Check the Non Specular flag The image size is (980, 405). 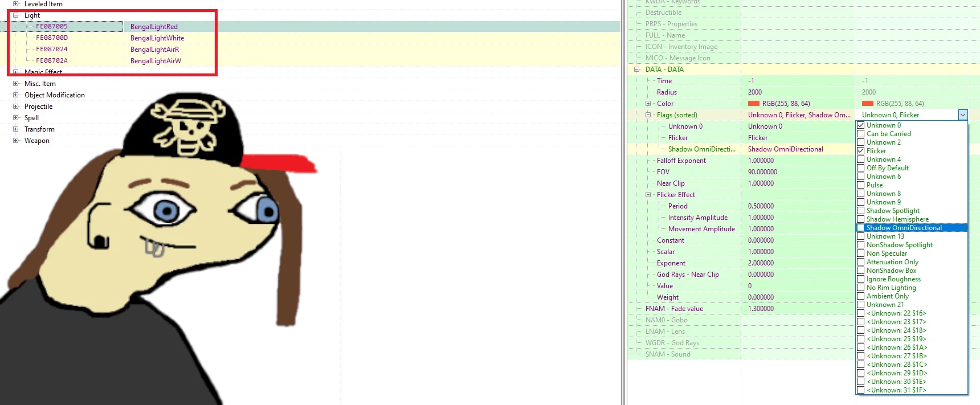(x=861, y=253)
